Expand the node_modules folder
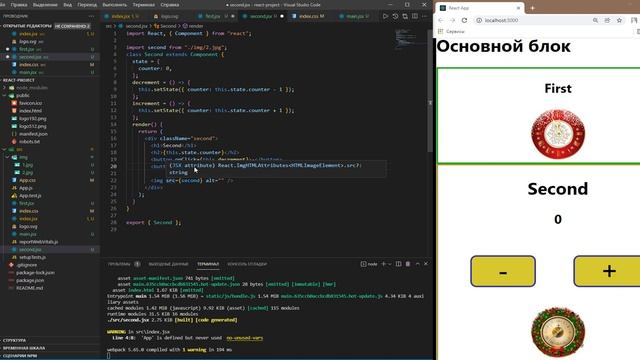This screenshot has width=640, height=360. click(x=5, y=88)
